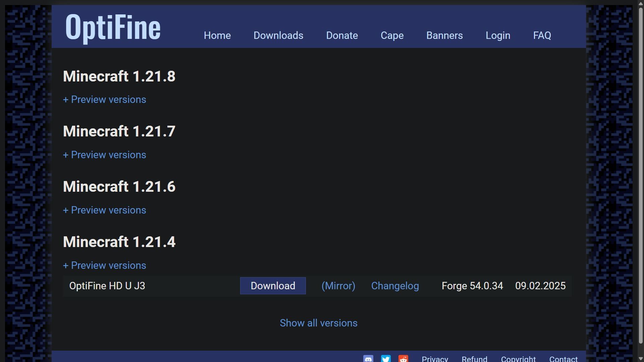This screenshot has height=362, width=644.
Task: Download OptiFine HD U J3
Action: 273,286
